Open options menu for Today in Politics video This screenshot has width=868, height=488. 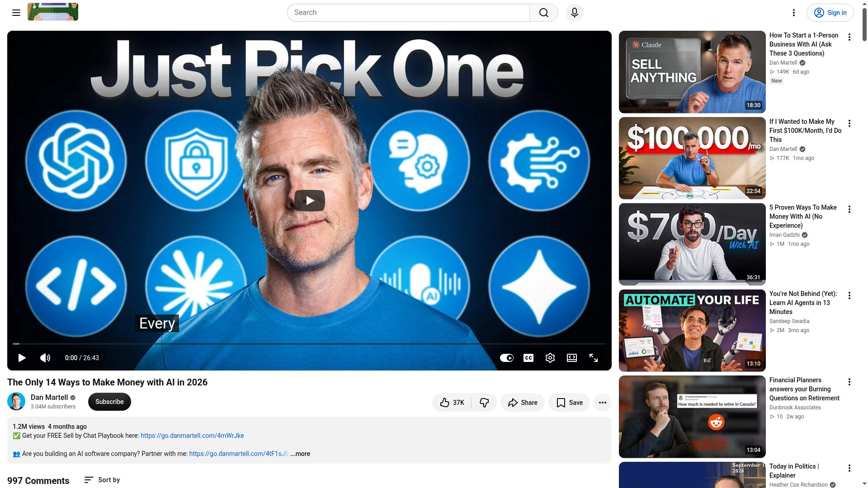coord(849,468)
